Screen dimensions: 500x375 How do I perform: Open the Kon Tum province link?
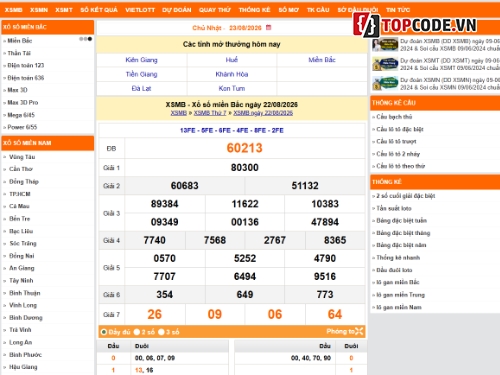click(232, 89)
